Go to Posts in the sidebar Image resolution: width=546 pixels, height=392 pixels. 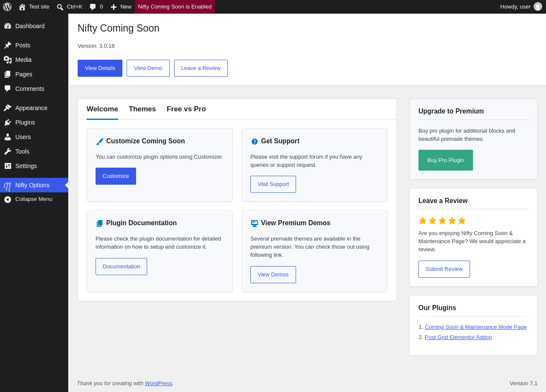click(34, 45)
